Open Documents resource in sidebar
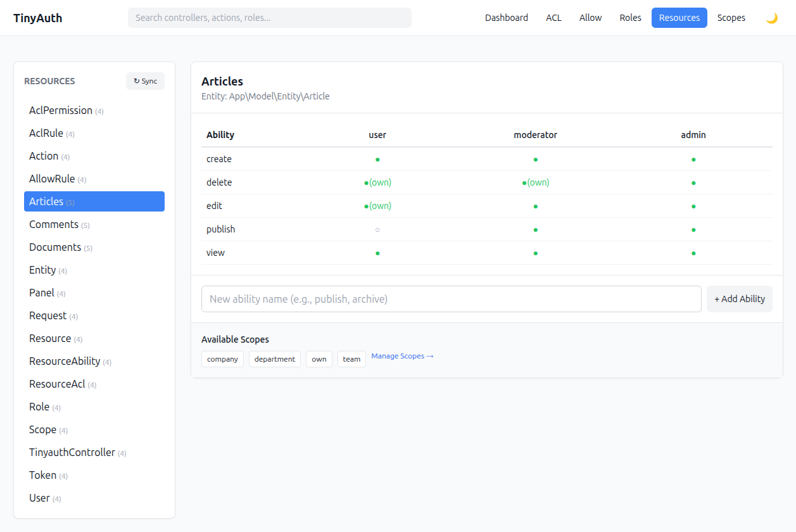This screenshot has width=796, height=532. pyautogui.click(x=94, y=247)
